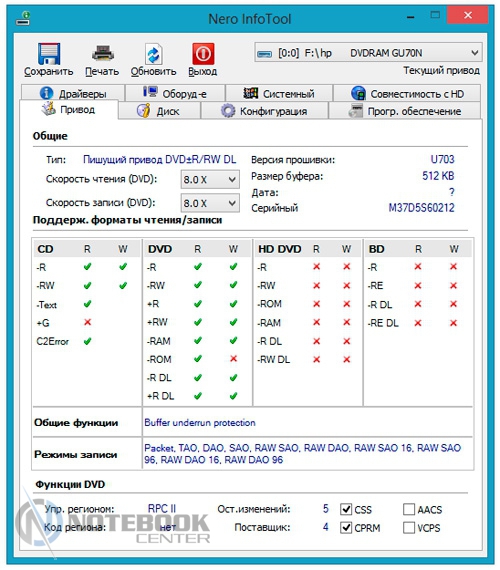Open the DVDRAM GU70N drive dropdown
Viewport: 500px width, 570px height.
(x=368, y=53)
